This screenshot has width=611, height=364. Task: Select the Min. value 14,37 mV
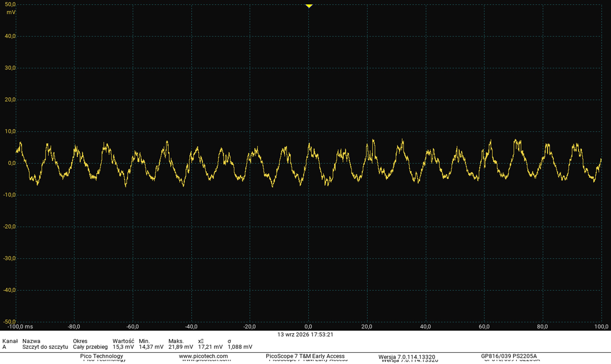(x=151, y=347)
